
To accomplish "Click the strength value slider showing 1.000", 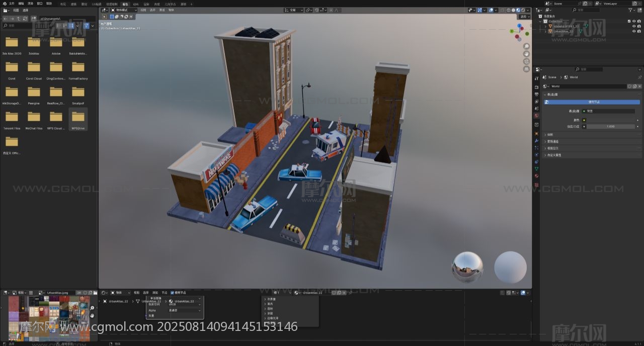I will pos(610,127).
